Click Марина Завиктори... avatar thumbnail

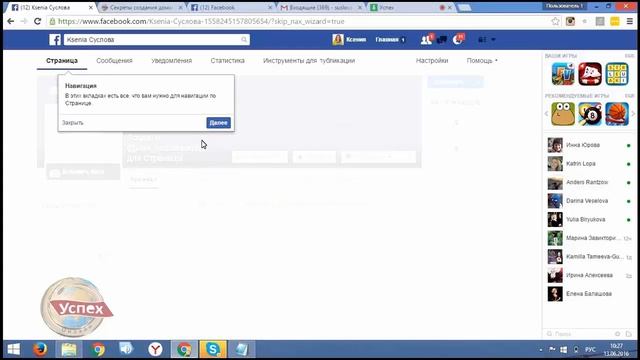[x=555, y=238]
